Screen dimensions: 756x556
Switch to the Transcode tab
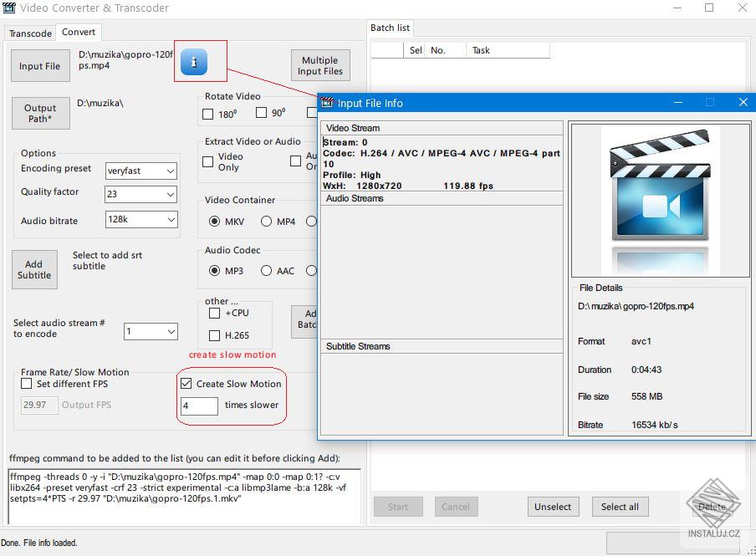point(29,33)
